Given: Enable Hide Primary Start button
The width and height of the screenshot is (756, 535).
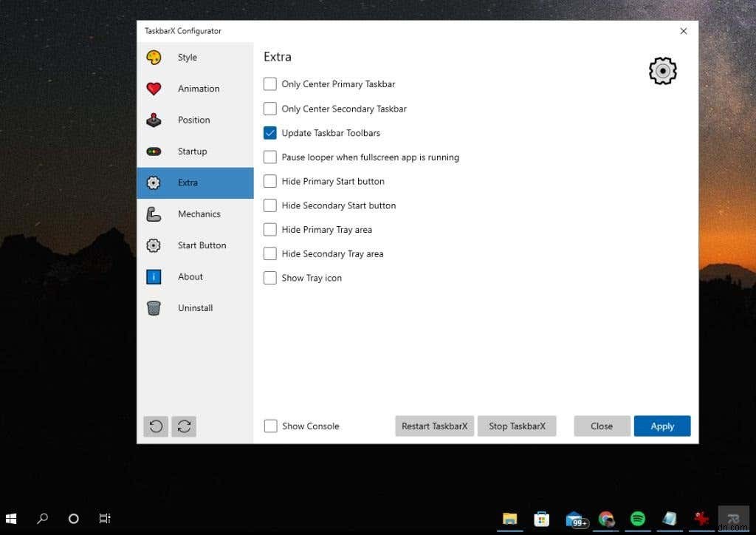Looking at the screenshot, I should pyautogui.click(x=270, y=181).
